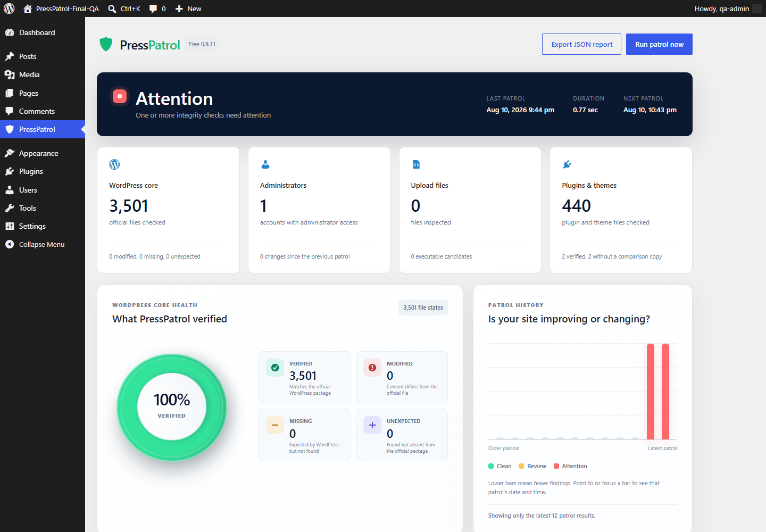Click '0 executable candidates' text

[x=442, y=256]
